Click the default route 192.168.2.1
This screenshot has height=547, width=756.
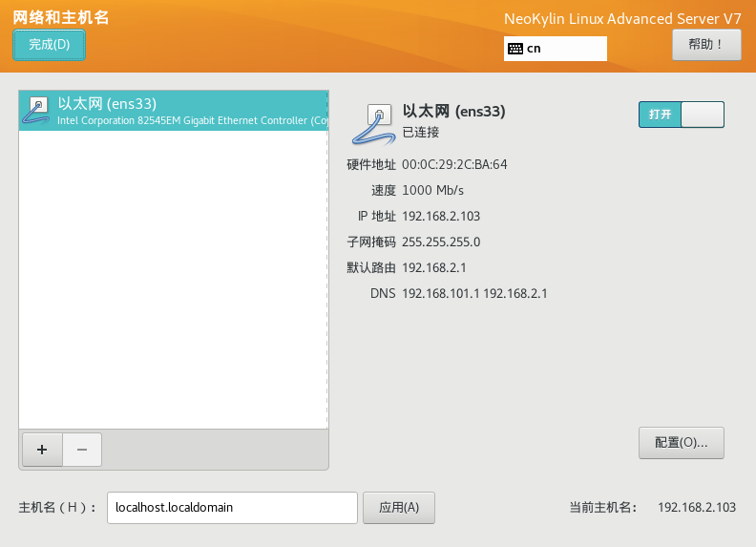pos(434,267)
